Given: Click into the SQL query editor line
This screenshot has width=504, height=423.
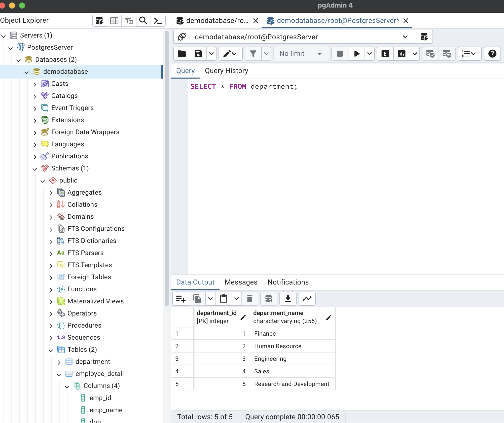Looking at the screenshot, I should tap(244, 86).
